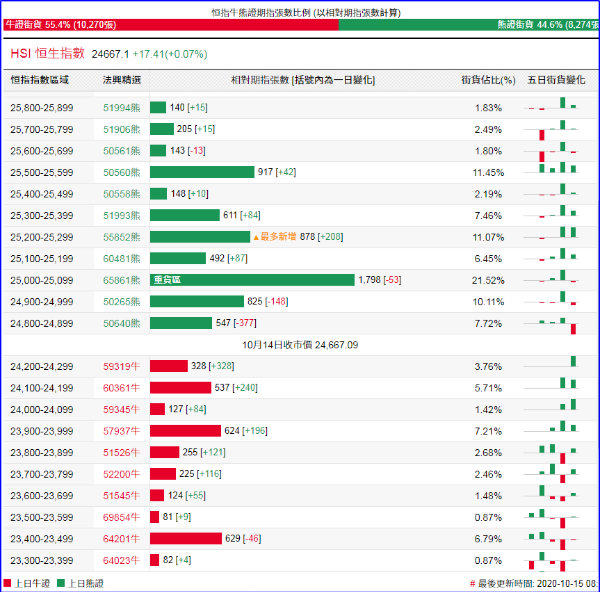
Task: Click the range cell 25,800-25,899
Action: [x=42, y=108]
